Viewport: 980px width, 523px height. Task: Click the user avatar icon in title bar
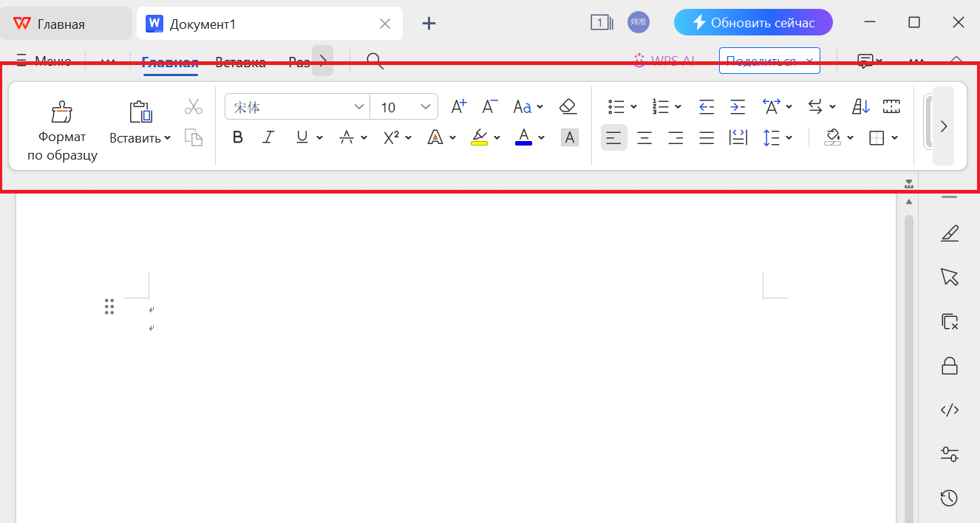638,22
